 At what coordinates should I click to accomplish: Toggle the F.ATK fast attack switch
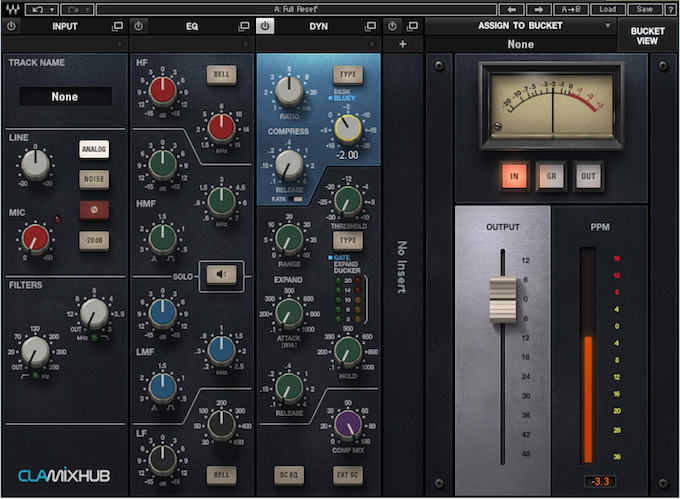(296, 199)
